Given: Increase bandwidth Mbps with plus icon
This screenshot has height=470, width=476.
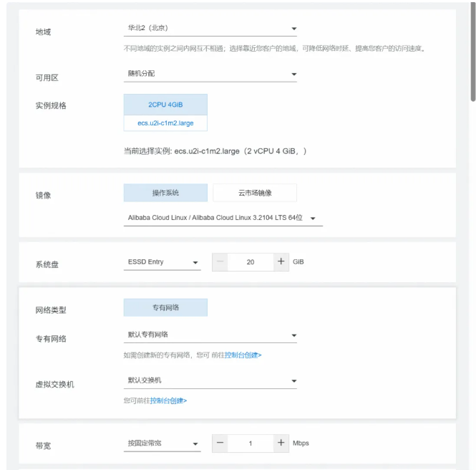Looking at the screenshot, I should click(281, 443).
